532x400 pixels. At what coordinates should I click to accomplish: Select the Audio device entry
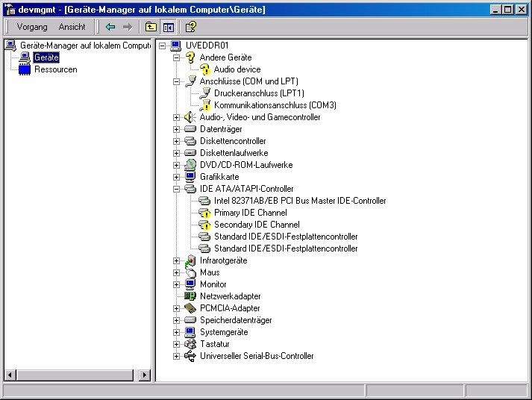tap(237, 69)
